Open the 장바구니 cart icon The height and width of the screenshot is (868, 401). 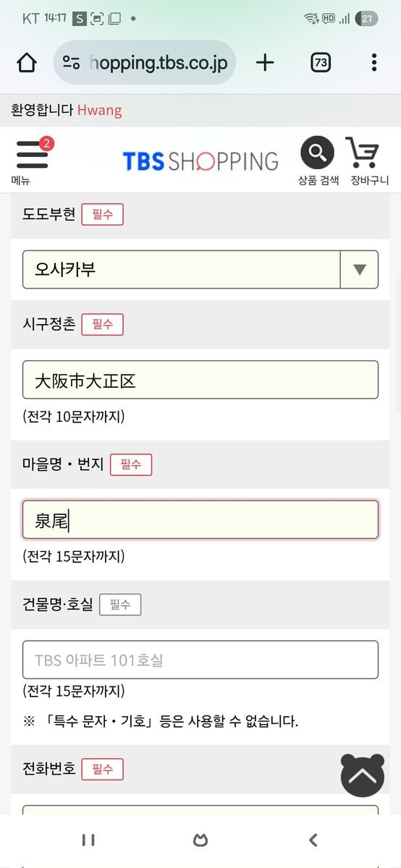(362, 153)
